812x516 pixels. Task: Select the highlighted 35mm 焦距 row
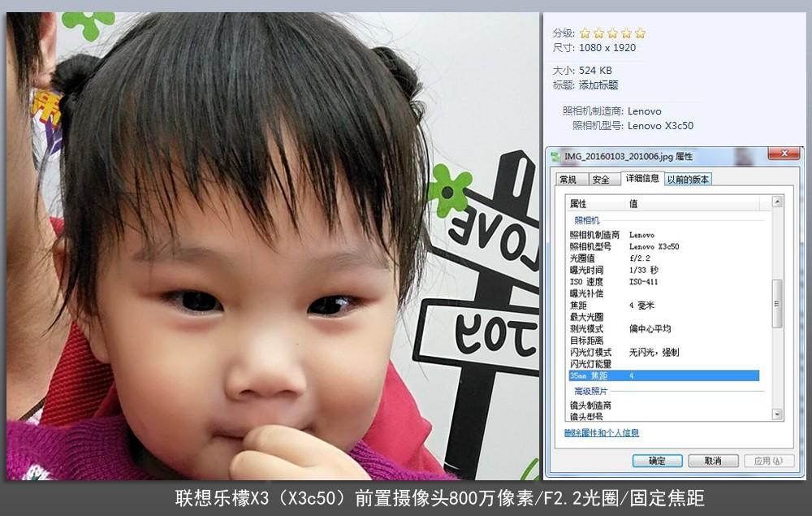[x=641, y=376]
